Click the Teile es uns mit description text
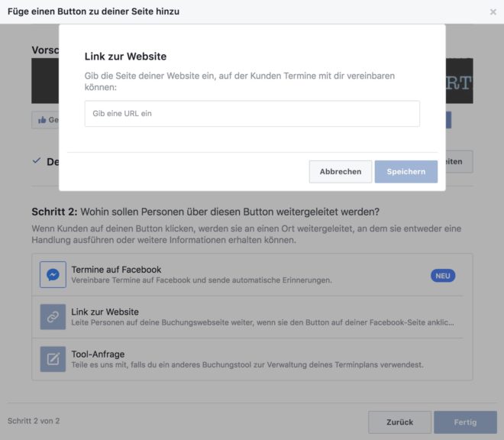The height and width of the screenshot is (440, 504). click(247, 364)
